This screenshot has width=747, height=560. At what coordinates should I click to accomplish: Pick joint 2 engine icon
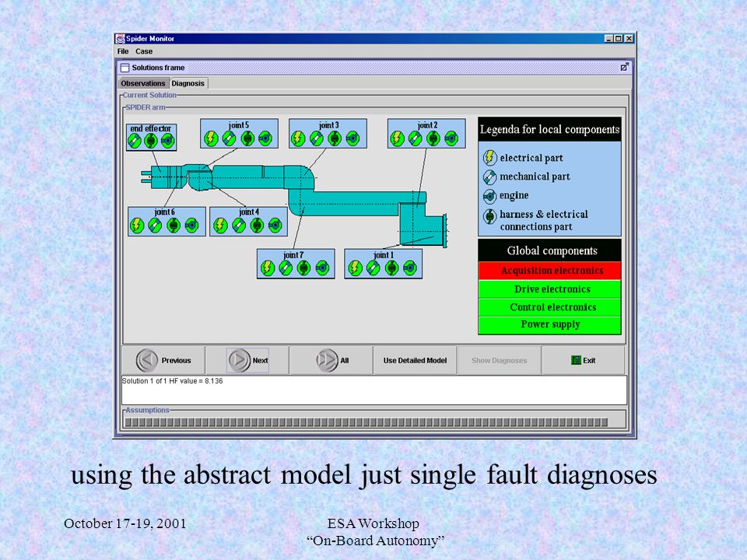(451, 138)
